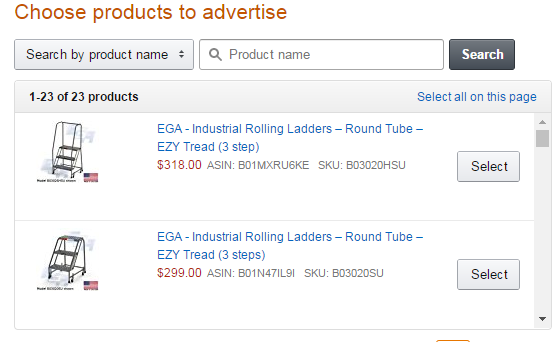The width and height of the screenshot is (557, 361).
Task: Open the 'Search by product name' dropdown
Action: click(104, 54)
